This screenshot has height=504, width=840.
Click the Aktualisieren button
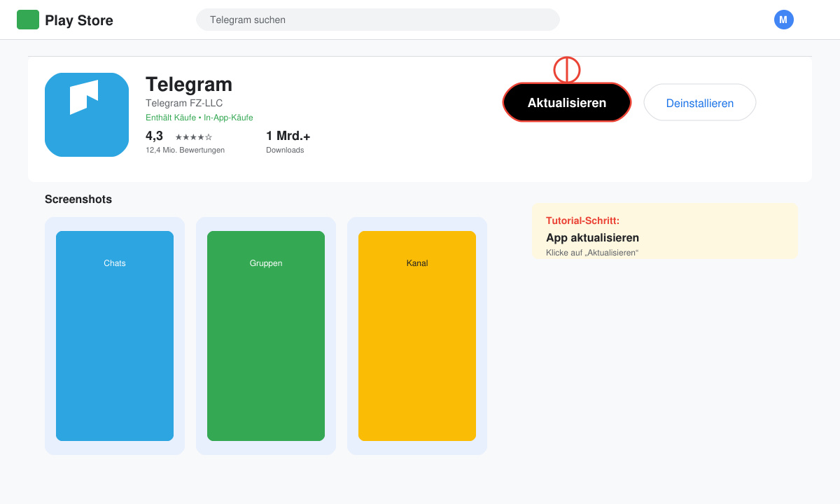[x=567, y=102]
